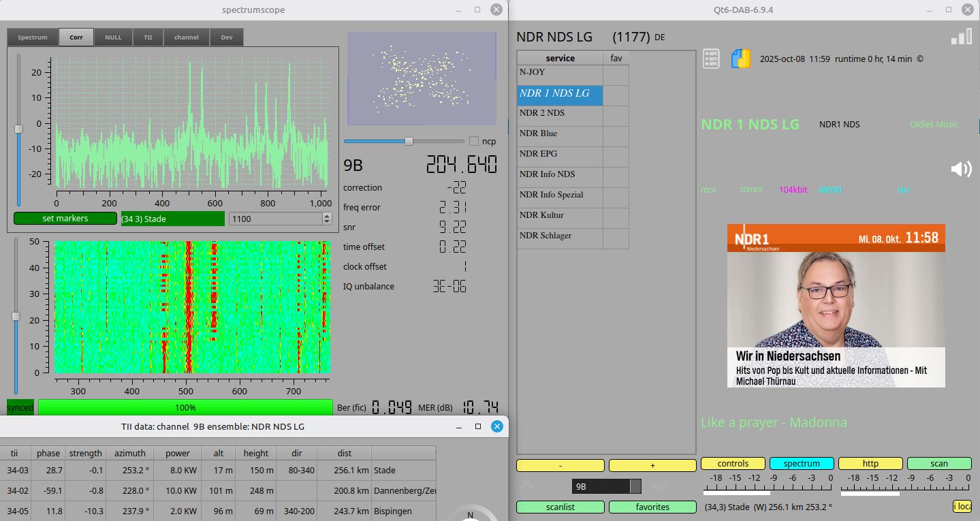This screenshot has width=980, height=521.
Task: Open the NULL tab in spectrumscope
Action: click(113, 37)
